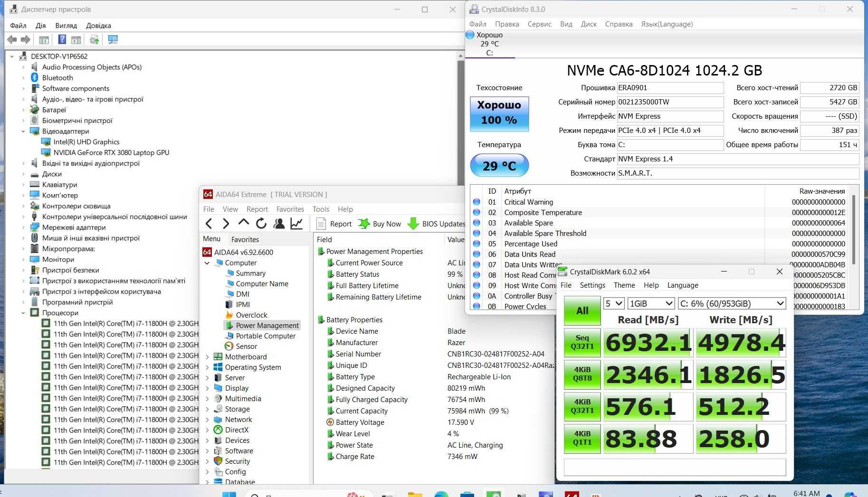Click the serial number field 0021235000TW

(670, 102)
